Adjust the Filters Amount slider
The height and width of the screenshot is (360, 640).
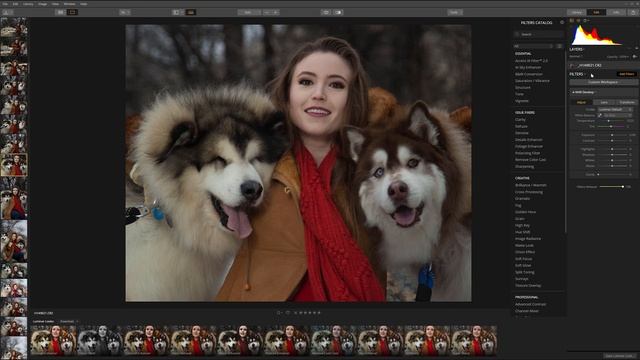click(x=611, y=187)
